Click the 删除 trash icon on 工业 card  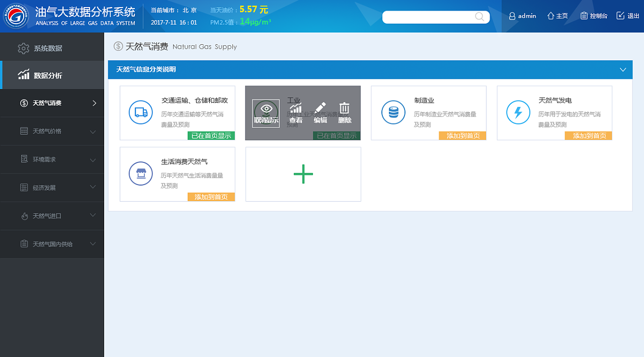(344, 109)
